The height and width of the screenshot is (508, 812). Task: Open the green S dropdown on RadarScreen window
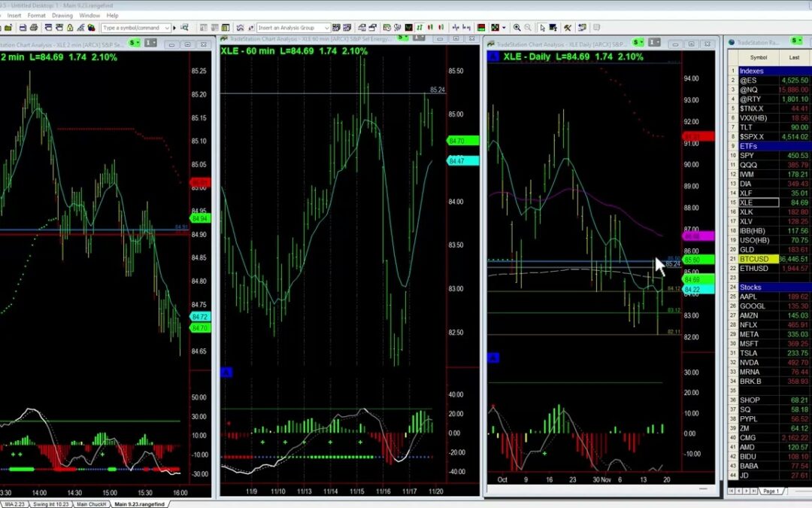click(x=796, y=41)
